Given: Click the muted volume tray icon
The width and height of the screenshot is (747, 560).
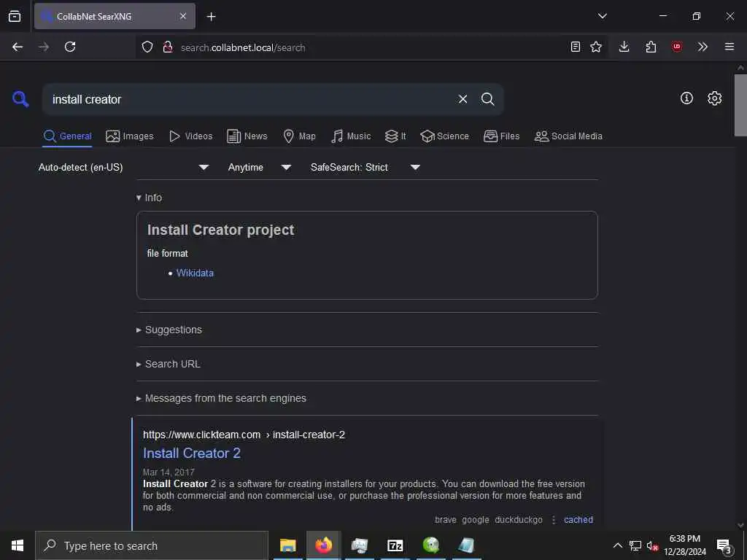Looking at the screenshot, I should pyautogui.click(x=652, y=545).
